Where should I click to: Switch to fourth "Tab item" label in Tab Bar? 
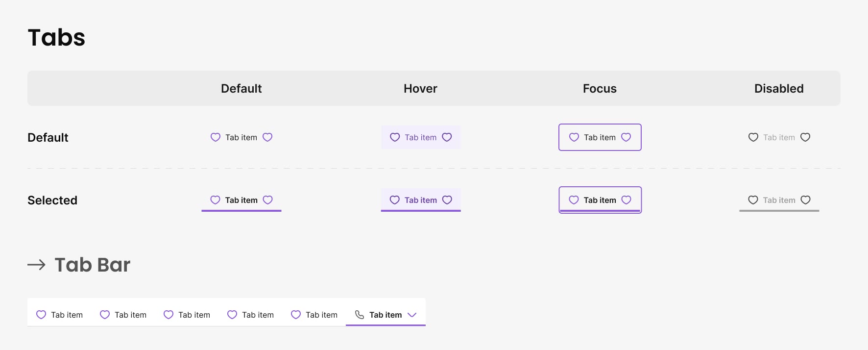258,315
